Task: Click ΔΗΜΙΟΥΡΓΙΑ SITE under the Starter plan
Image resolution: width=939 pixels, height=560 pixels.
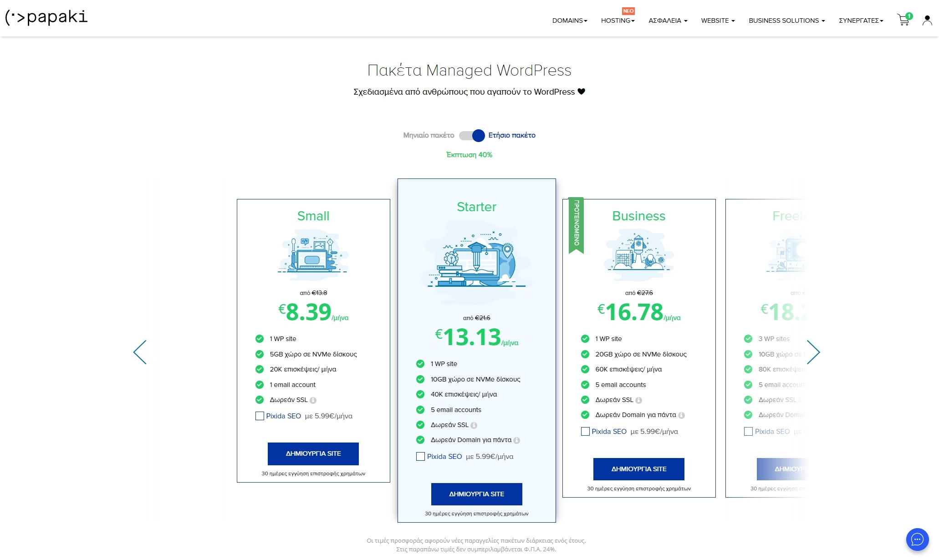Action: tap(476, 494)
